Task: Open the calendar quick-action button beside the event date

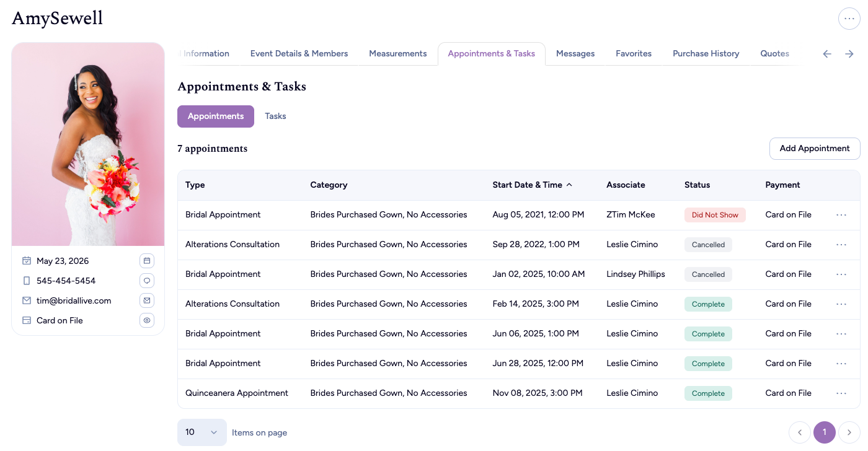Action: pos(147,260)
